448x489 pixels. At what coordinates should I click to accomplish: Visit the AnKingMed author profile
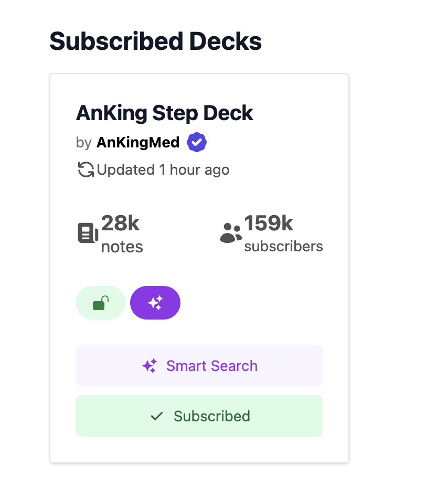click(138, 142)
